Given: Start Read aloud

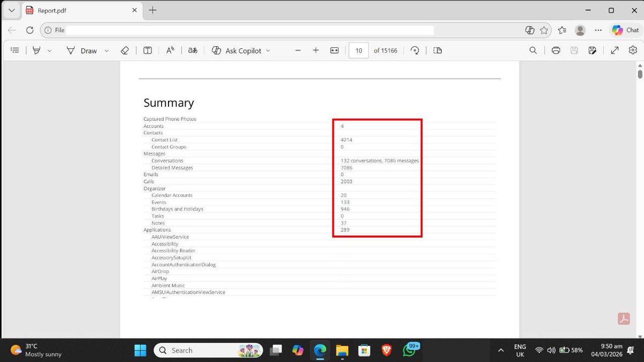Looking at the screenshot, I should (170, 50).
